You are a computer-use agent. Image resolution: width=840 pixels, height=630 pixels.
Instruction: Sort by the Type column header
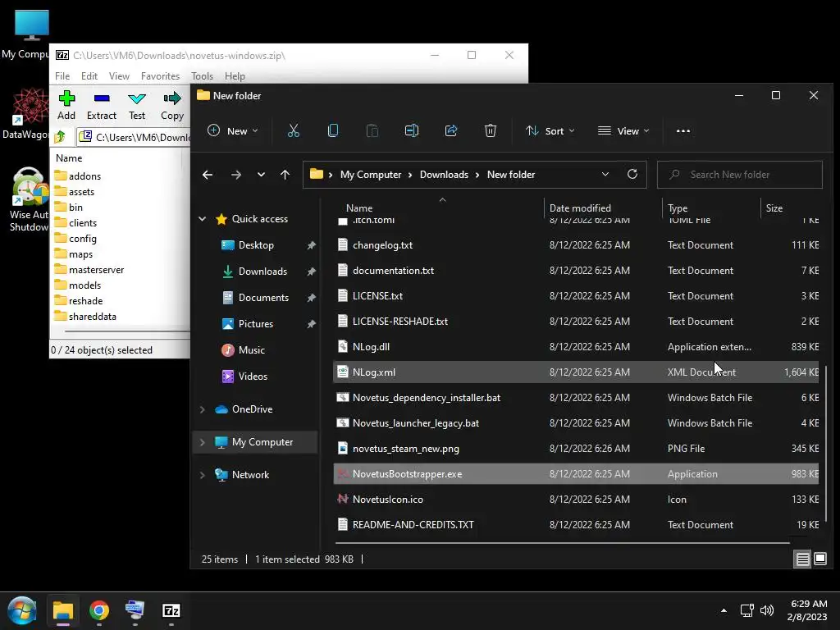(711, 208)
